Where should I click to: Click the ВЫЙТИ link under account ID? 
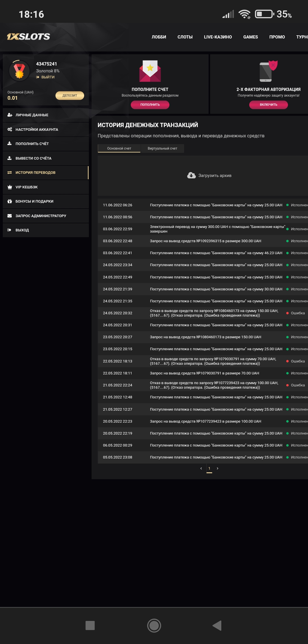click(48, 77)
